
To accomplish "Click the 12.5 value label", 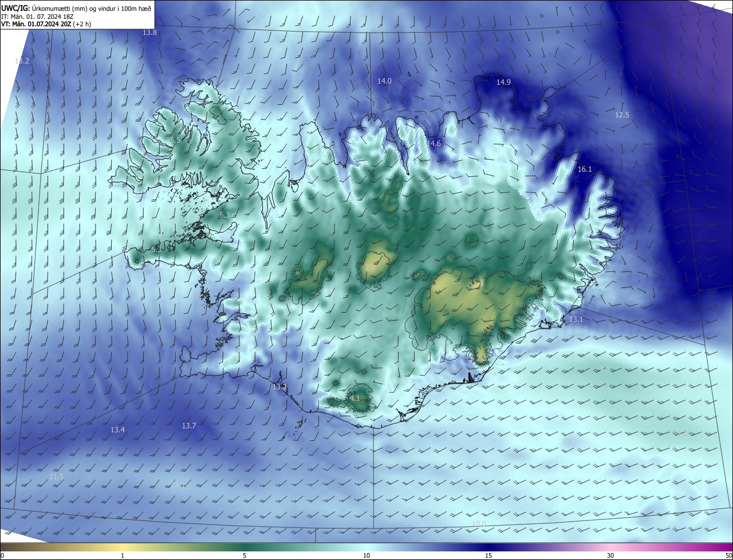I will [x=622, y=115].
